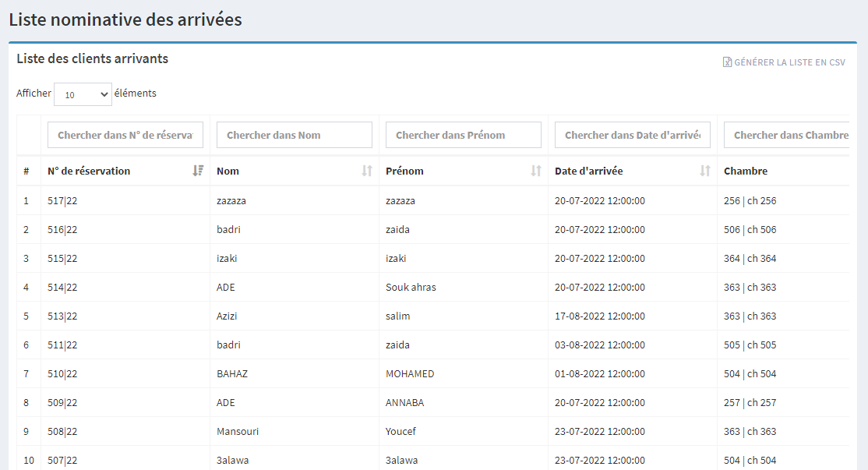The width and height of the screenshot is (868, 470).
Task: Click sort arrows in Date d'arrivée column
Action: click(705, 171)
